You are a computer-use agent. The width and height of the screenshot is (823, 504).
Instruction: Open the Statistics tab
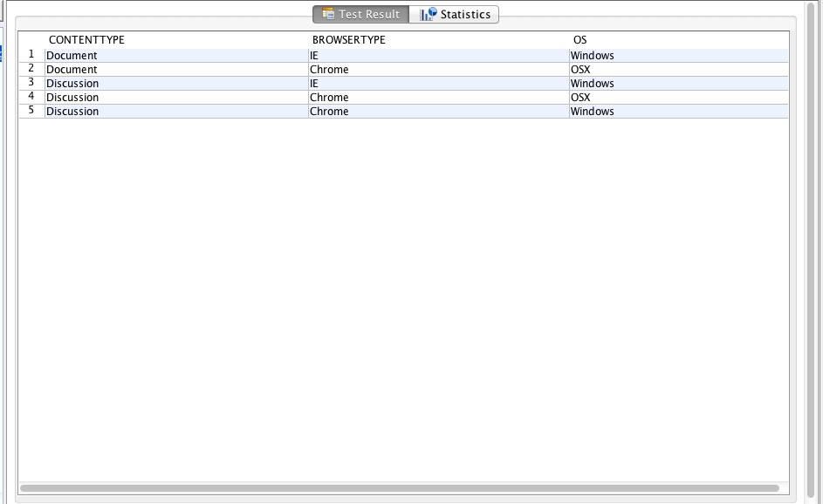(454, 14)
